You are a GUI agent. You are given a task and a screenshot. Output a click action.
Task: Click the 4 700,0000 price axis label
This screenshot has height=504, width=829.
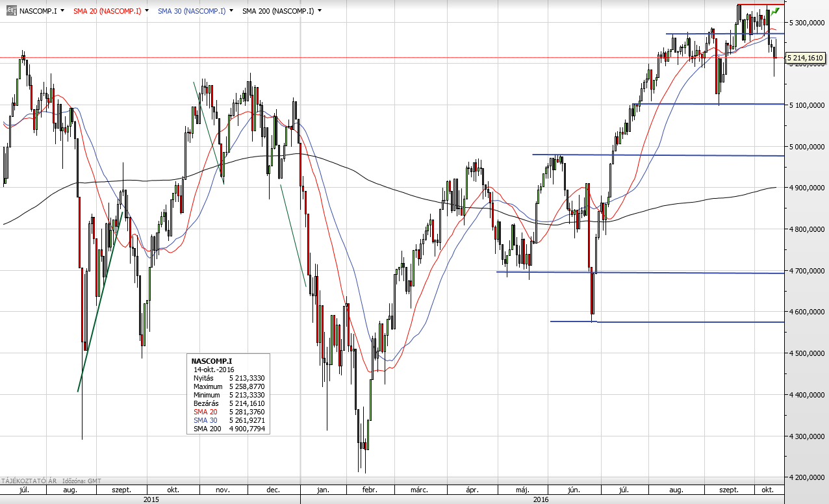(806, 271)
